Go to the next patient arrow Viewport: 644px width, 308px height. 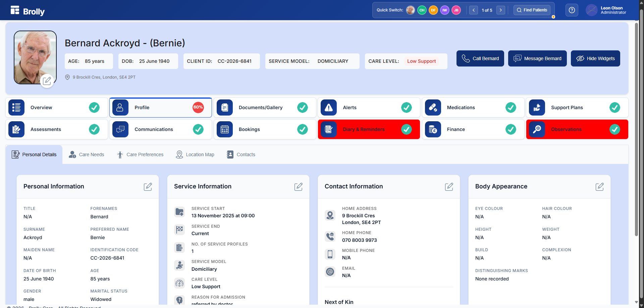point(500,10)
